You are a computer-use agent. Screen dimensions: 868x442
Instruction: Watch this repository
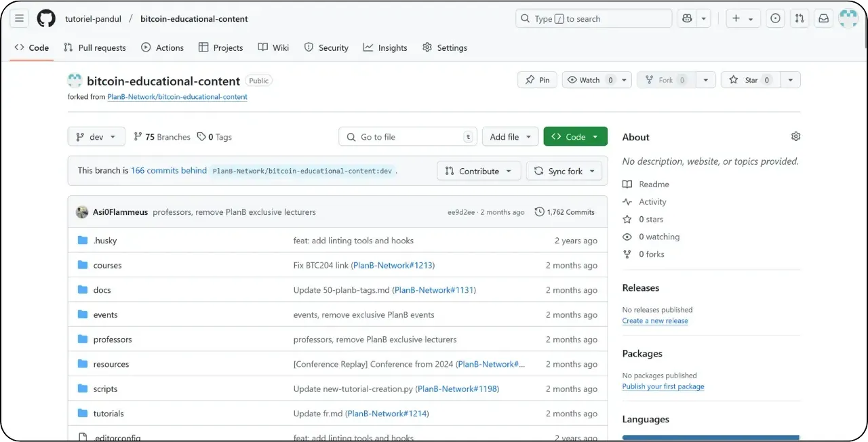coord(588,79)
